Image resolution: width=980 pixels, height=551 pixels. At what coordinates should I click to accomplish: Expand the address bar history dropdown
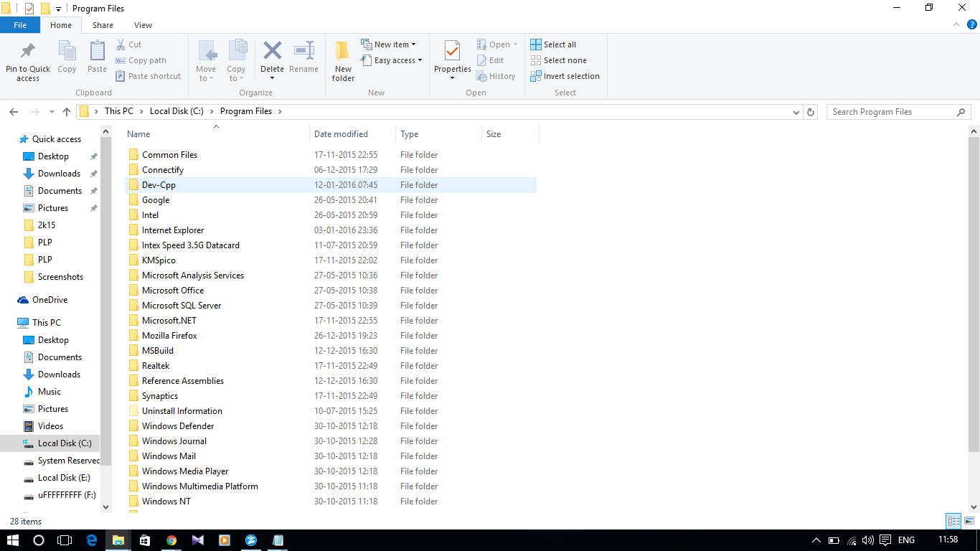796,113
